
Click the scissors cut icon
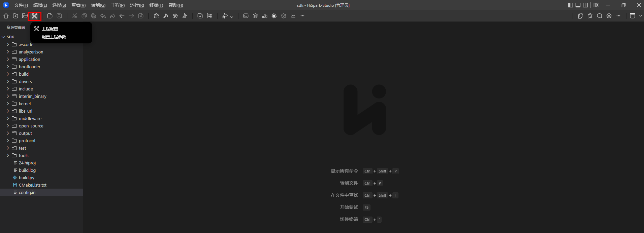point(75,16)
